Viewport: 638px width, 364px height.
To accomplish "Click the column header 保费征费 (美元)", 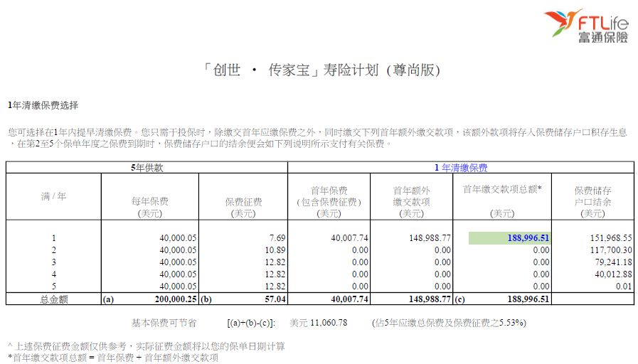I will (243, 207).
